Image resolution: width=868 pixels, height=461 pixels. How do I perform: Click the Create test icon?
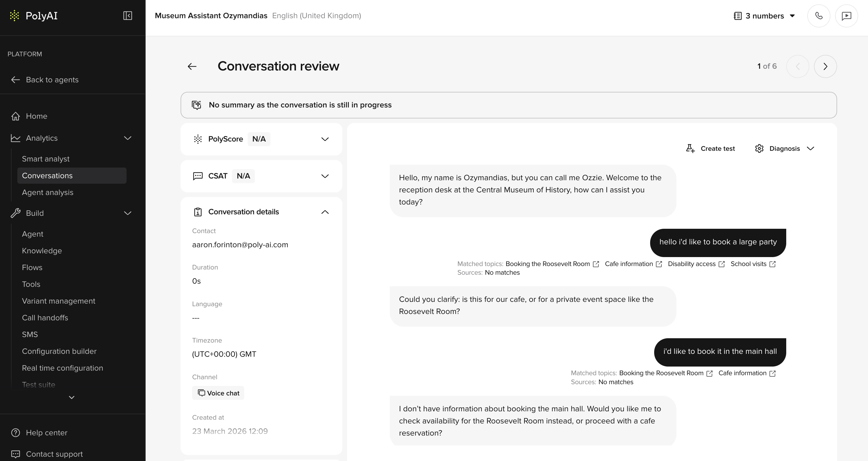click(690, 148)
